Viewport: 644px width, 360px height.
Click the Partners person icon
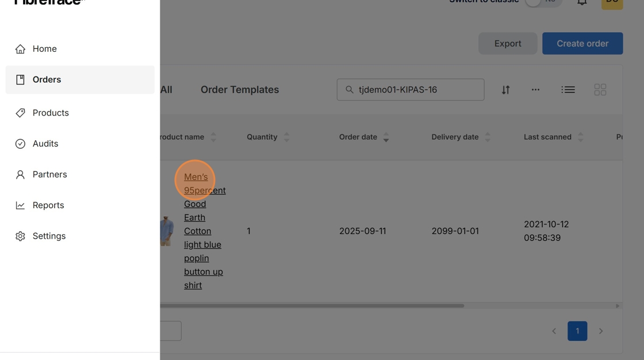[x=20, y=174]
